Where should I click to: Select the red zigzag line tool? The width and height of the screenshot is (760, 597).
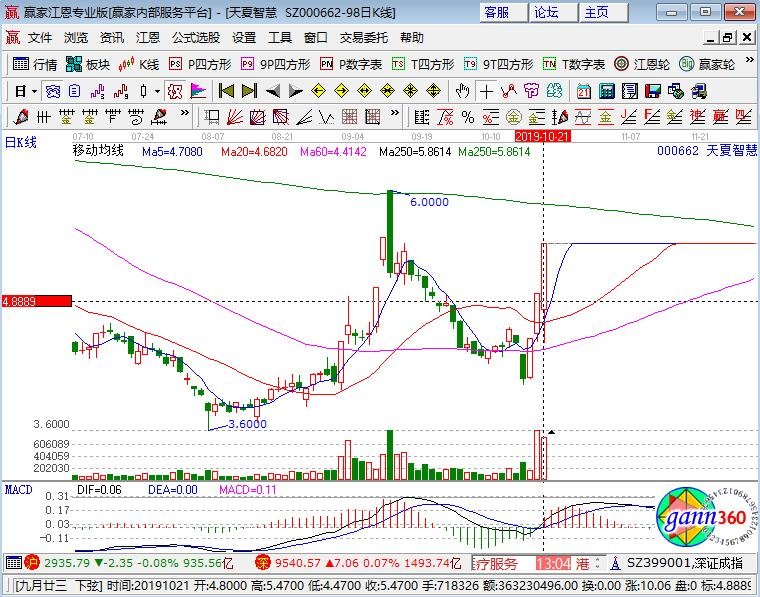(x=508, y=91)
